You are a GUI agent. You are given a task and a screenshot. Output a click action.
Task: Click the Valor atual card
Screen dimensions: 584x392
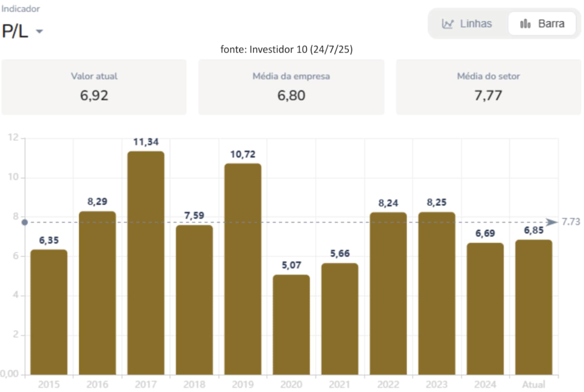point(94,87)
